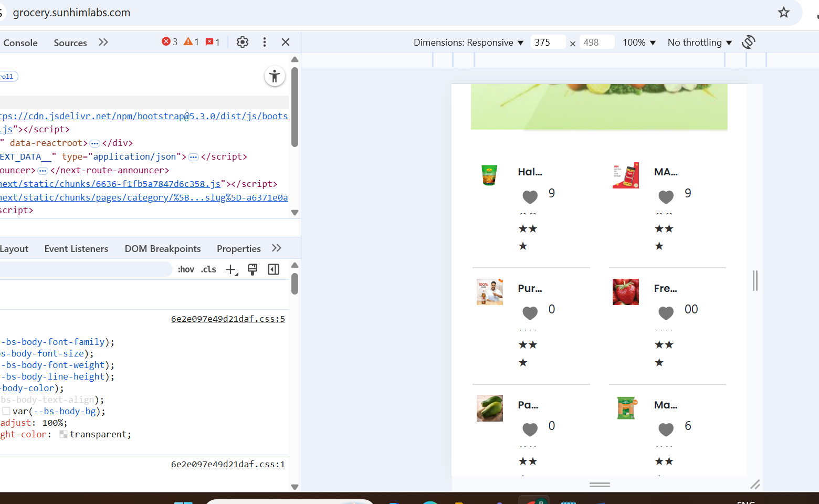
Task: Open the Console tab
Action: click(20, 43)
